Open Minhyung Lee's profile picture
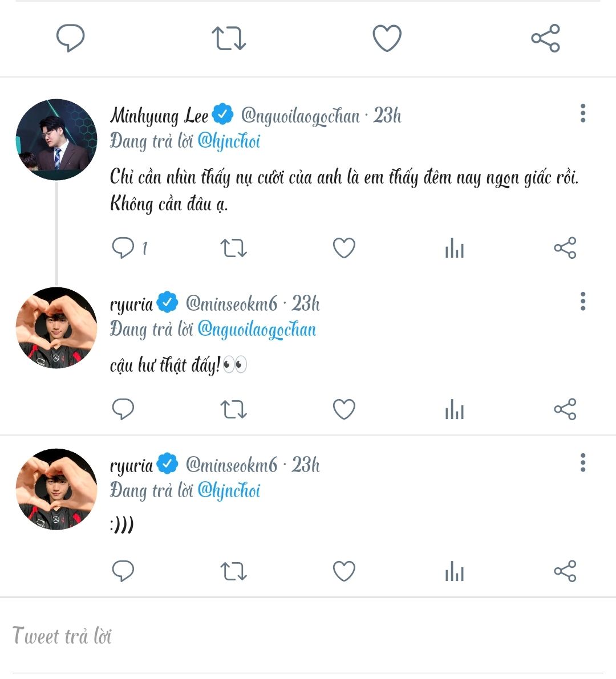 click(x=56, y=140)
